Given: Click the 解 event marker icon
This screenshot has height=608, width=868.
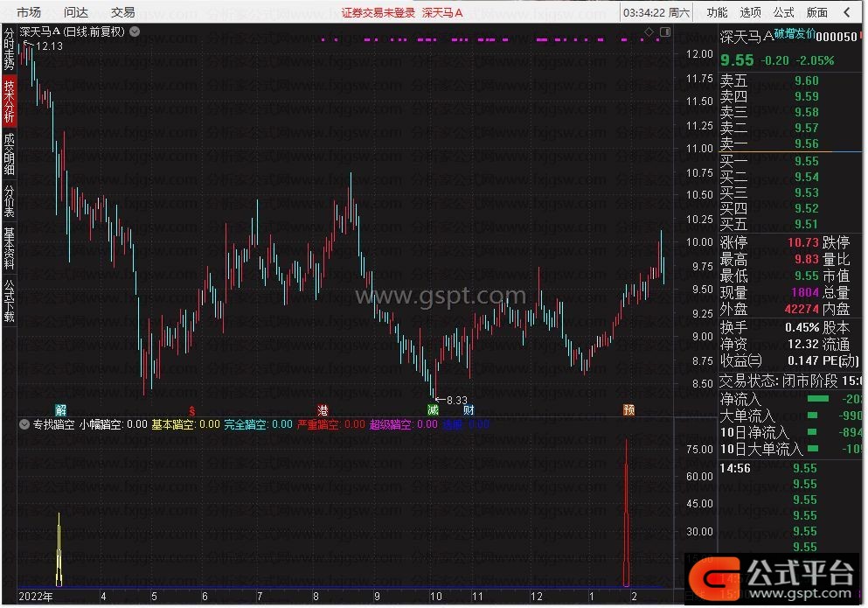Looking at the screenshot, I should pyautogui.click(x=60, y=410).
